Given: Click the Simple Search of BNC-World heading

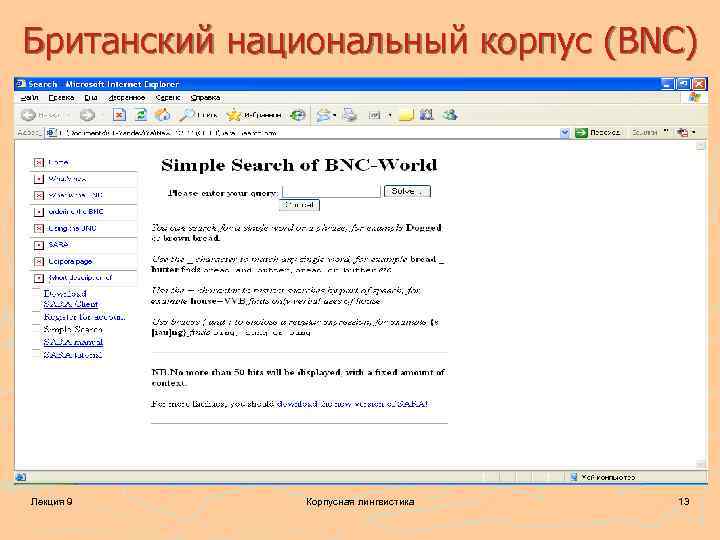Looking at the screenshot, I should [x=299, y=165].
